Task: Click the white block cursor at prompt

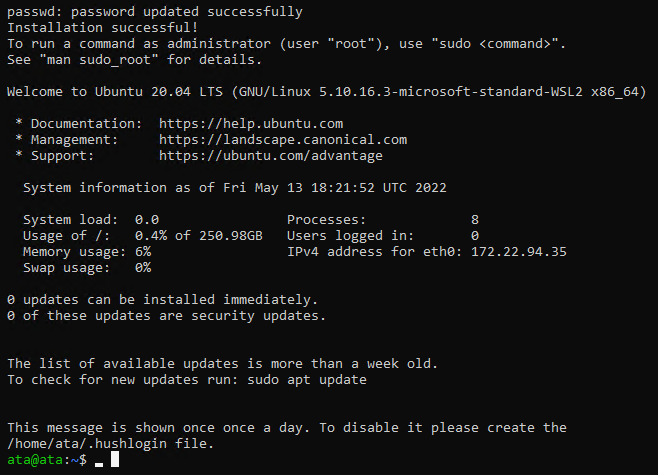Action: (x=115, y=459)
